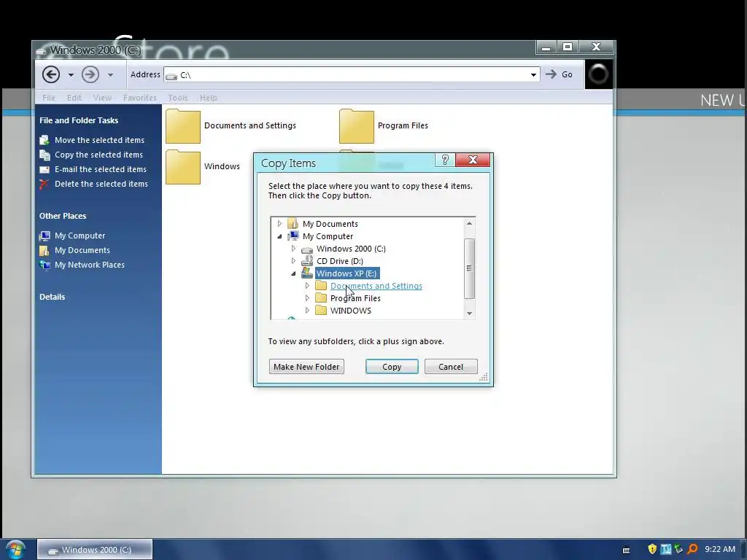The width and height of the screenshot is (747, 560).
Task: Select the Documents and Settings folder icon in explorer
Action: (x=183, y=125)
